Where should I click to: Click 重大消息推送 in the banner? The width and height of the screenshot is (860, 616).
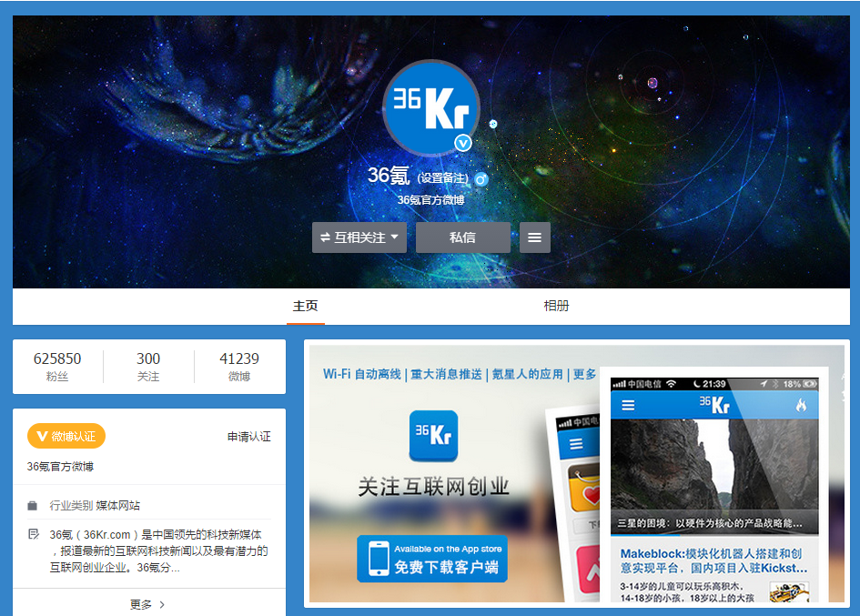[447, 374]
